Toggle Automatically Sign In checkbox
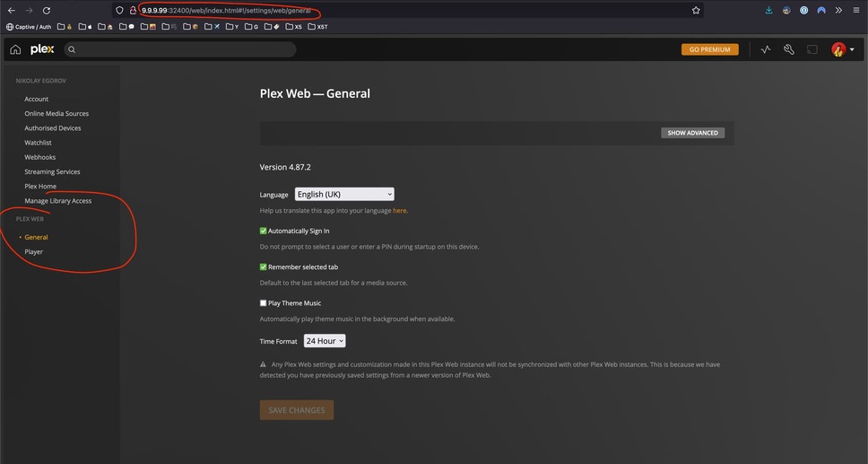868x464 pixels. 263,231
